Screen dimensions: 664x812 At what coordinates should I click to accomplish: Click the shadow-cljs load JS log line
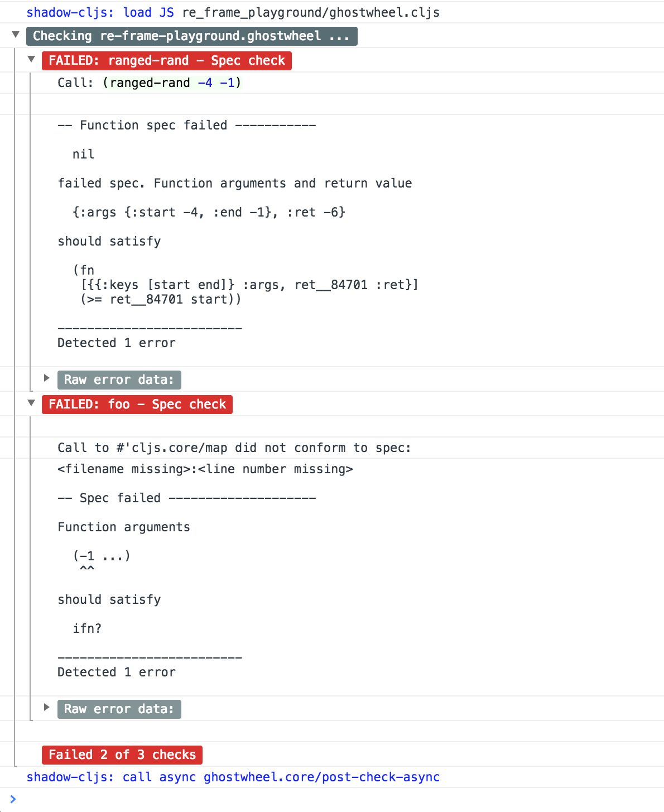[x=233, y=12]
